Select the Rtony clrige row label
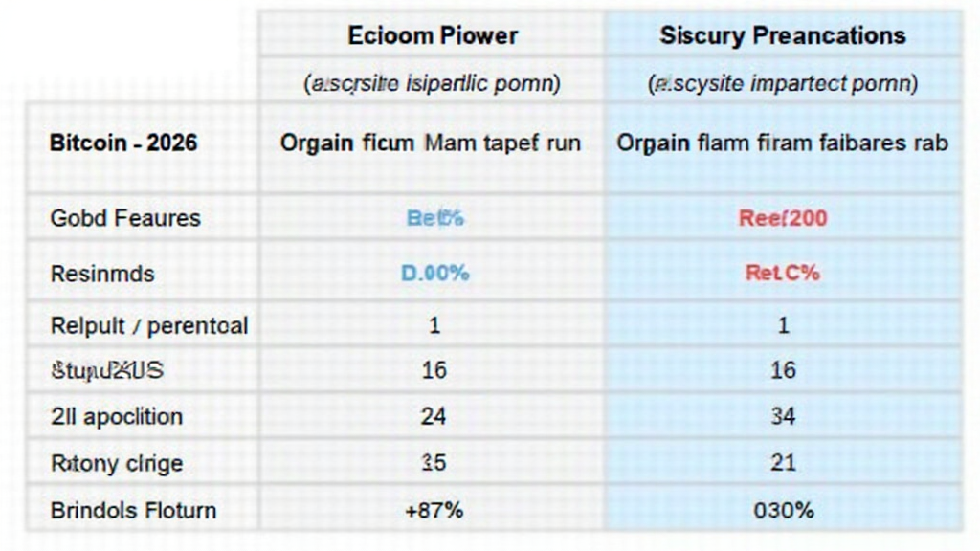 pyautogui.click(x=116, y=464)
